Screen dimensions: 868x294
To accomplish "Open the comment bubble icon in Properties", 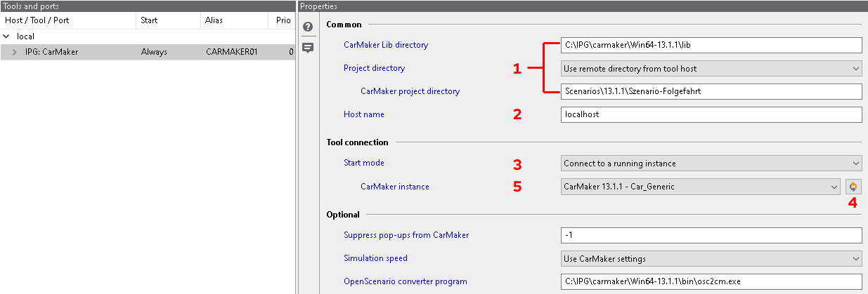I will click(307, 48).
